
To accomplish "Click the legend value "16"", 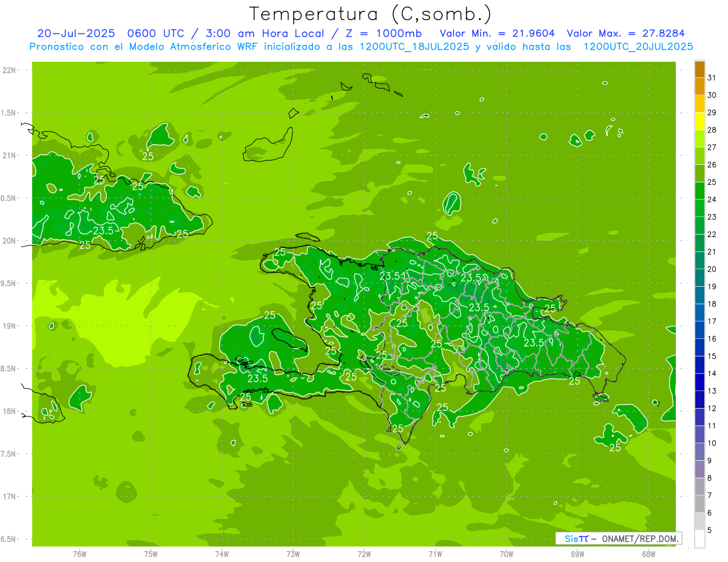I will [712, 338].
